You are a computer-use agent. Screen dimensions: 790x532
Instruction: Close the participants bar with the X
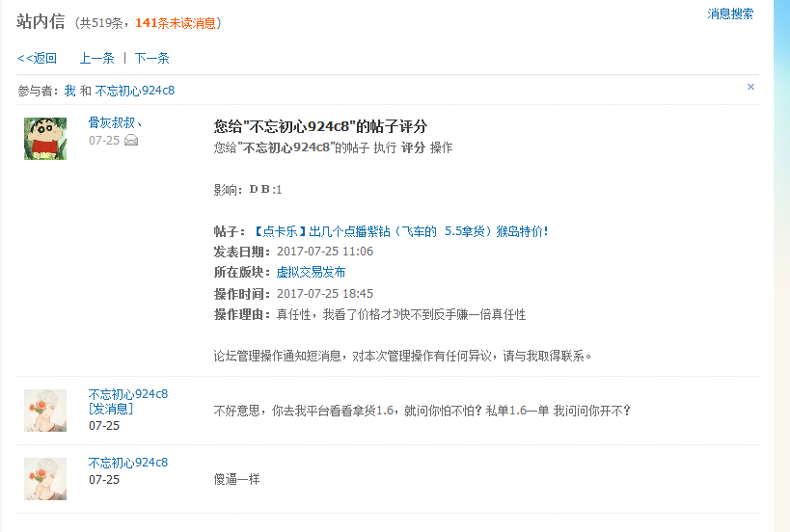pos(750,87)
